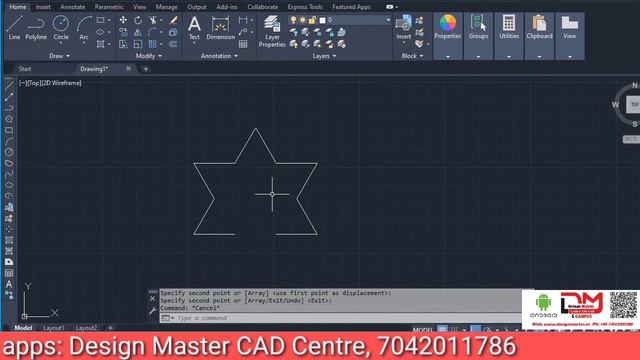Activate the Rotate tool in Modify panel
The height and width of the screenshot is (360, 640).
tap(138, 20)
